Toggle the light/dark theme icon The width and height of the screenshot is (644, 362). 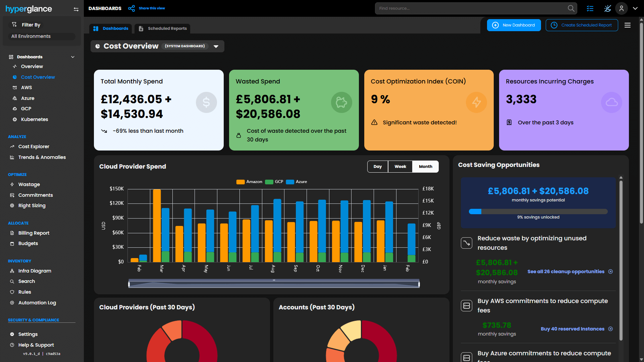point(607,8)
